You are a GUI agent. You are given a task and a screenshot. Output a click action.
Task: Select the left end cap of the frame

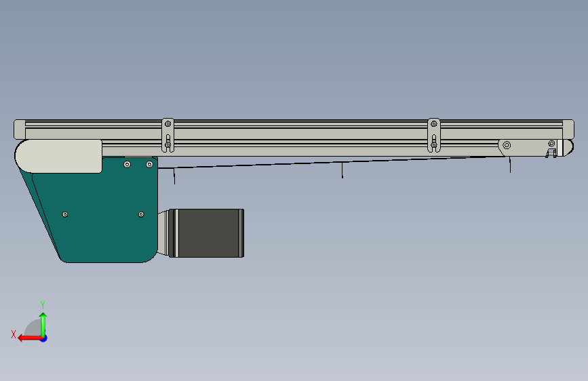point(20,129)
